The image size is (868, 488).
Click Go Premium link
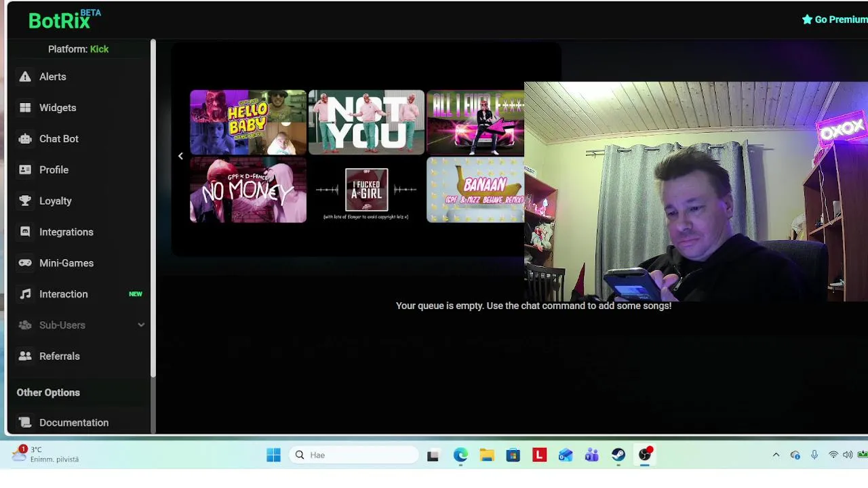coord(835,20)
